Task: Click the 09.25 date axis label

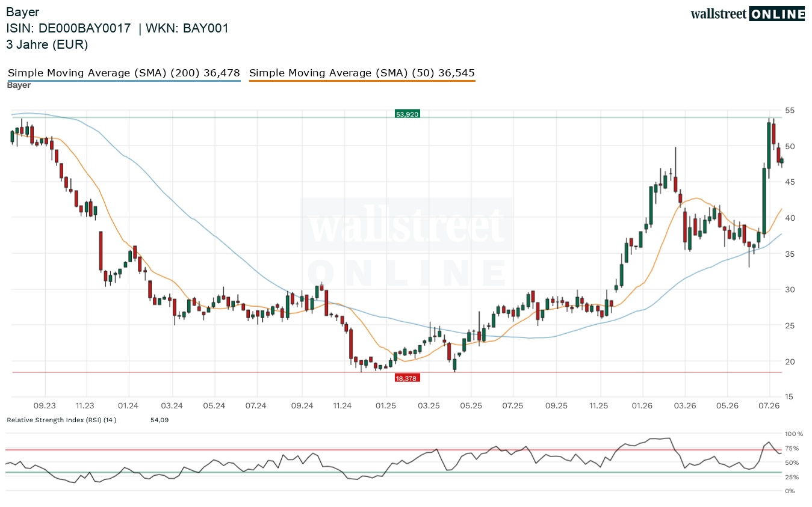Action: pyautogui.click(x=557, y=406)
